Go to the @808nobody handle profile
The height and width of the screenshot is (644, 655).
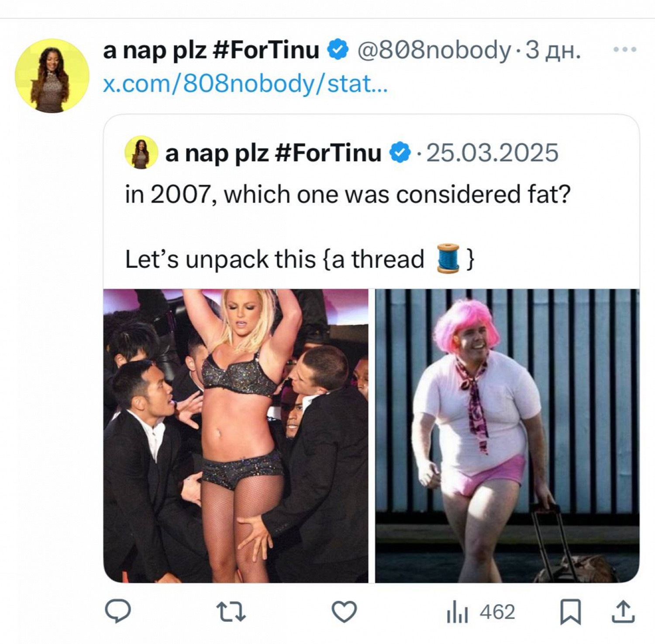[434, 50]
